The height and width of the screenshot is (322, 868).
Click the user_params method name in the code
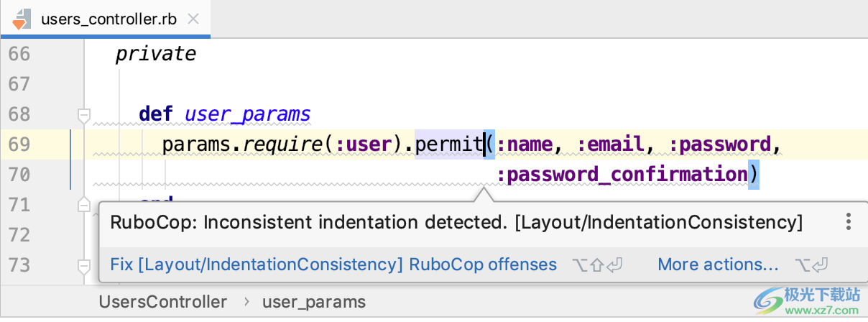[x=247, y=114]
